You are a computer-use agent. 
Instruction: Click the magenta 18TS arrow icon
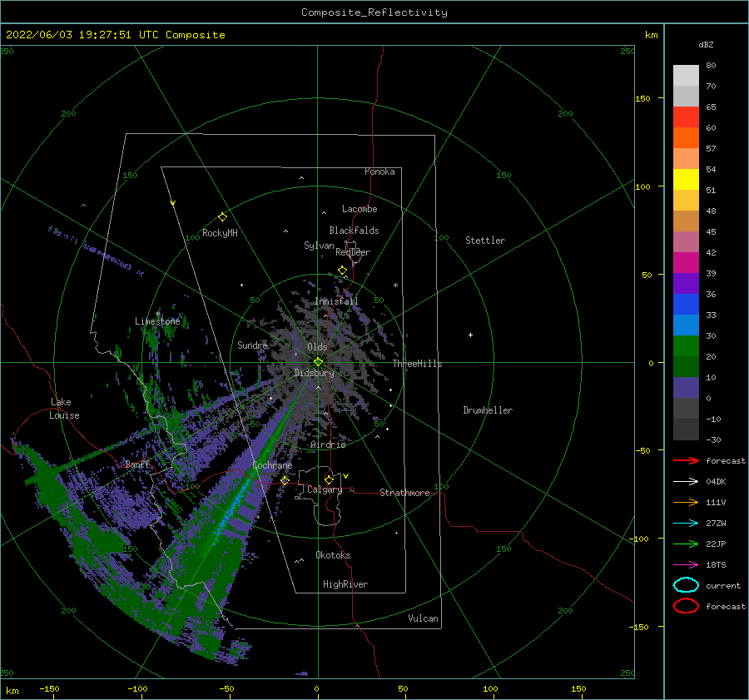coord(686,565)
